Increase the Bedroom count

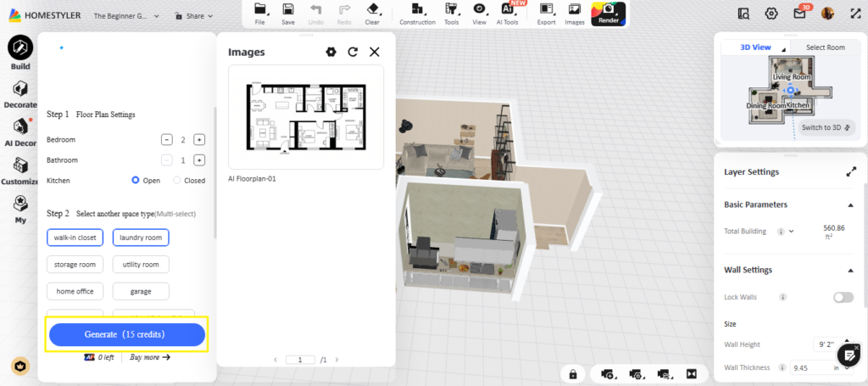(199, 140)
